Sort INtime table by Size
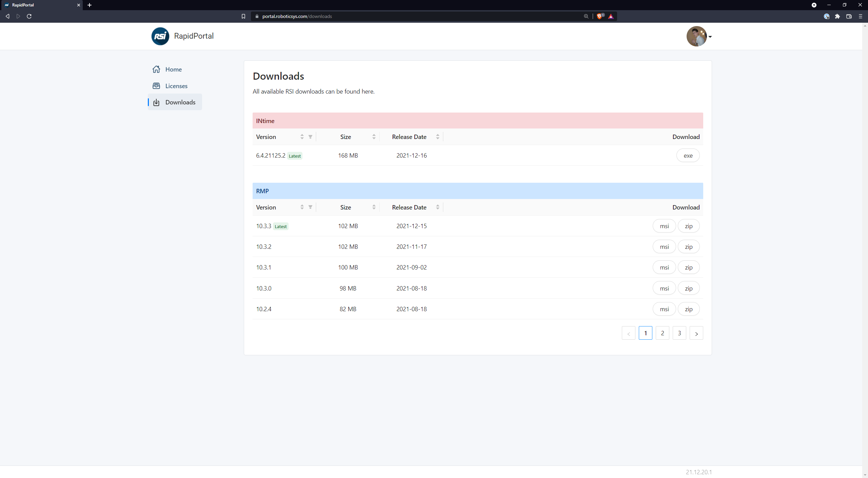This screenshot has height=478, width=868. coord(374,137)
